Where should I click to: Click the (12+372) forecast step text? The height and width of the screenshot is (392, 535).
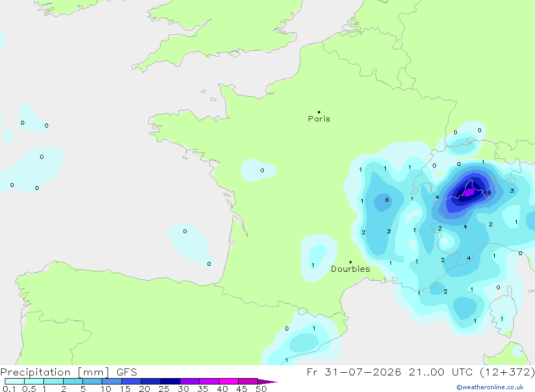507,372
